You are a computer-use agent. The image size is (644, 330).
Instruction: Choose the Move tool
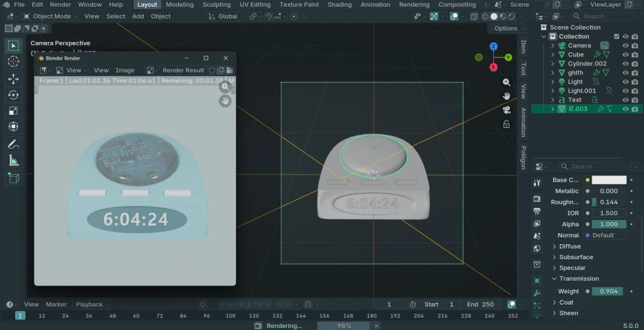(13, 79)
